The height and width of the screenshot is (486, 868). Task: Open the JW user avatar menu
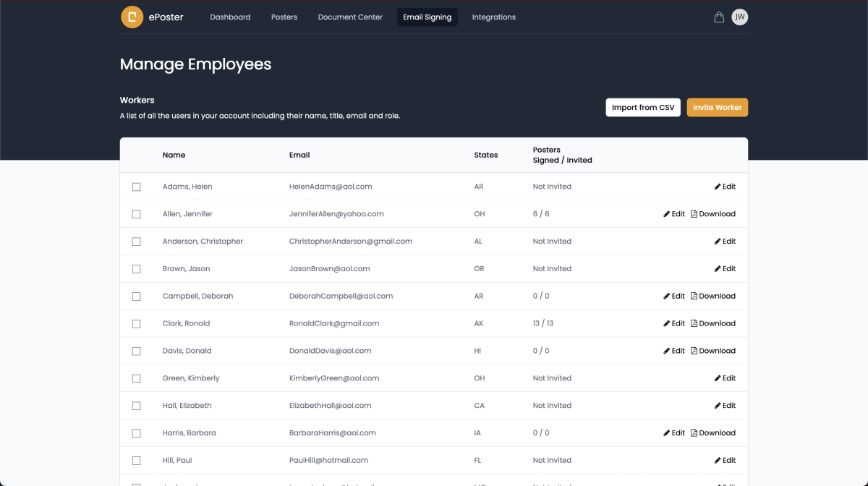coord(739,17)
